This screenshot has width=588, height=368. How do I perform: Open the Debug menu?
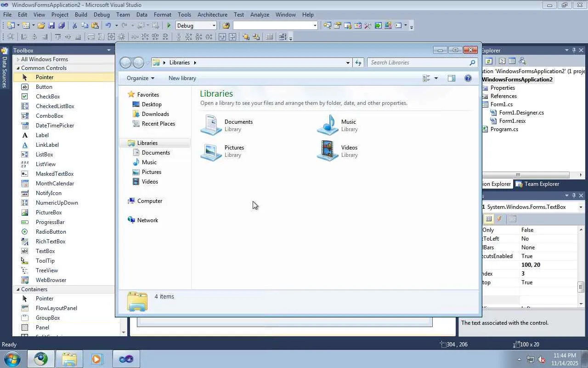click(102, 14)
